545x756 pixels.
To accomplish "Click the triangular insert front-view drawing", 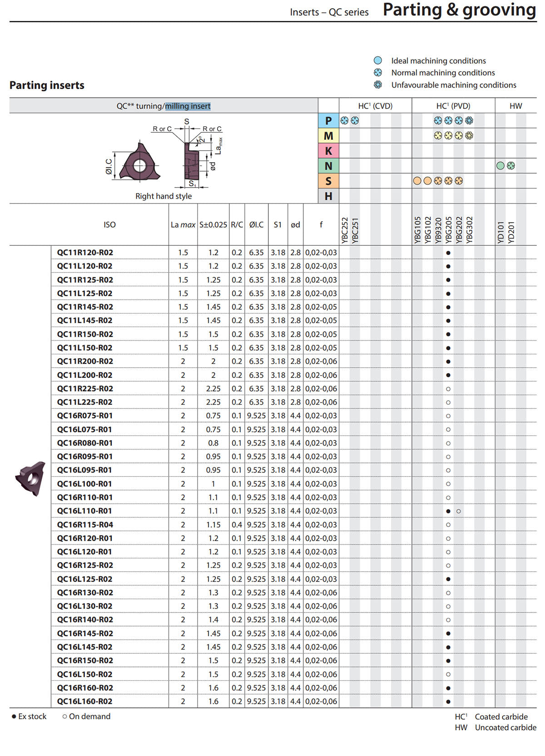I will point(139,163).
